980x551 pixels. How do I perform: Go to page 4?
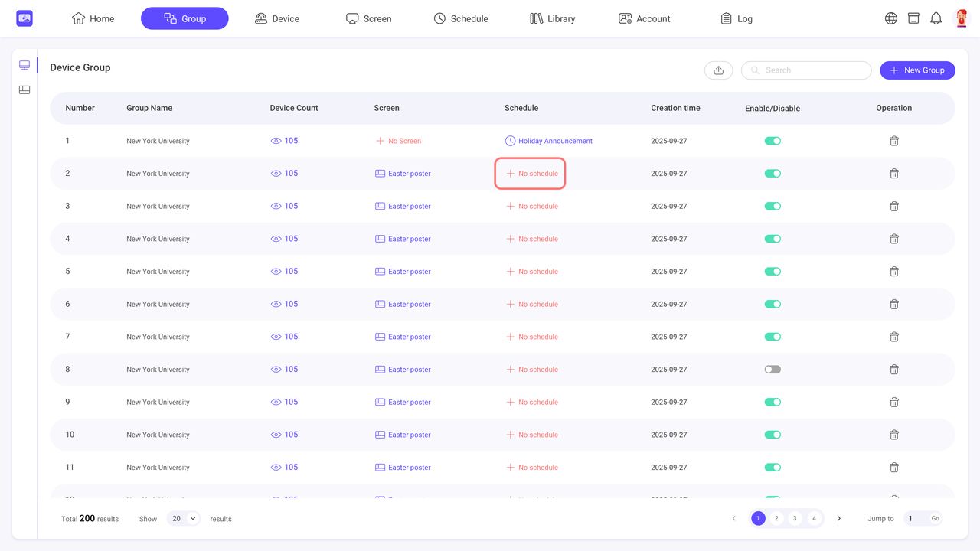pyautogui.click(x=814, y=518)
